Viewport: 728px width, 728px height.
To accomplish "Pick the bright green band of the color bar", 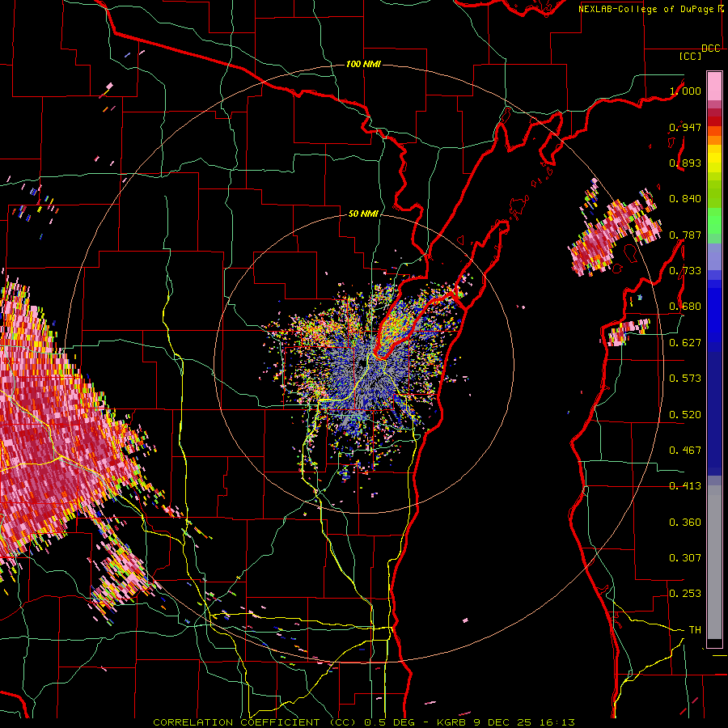I will click(x=714, y=220).
